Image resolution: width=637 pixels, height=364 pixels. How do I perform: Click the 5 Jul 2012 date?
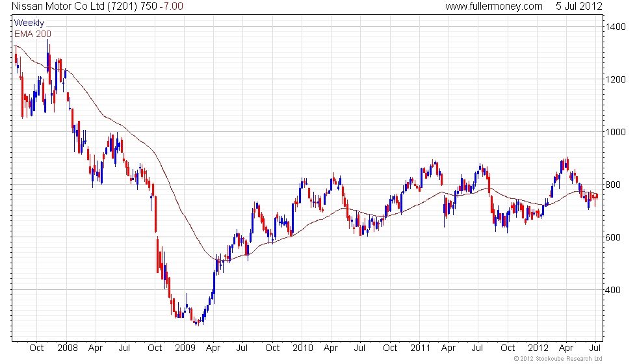point(579,6)
